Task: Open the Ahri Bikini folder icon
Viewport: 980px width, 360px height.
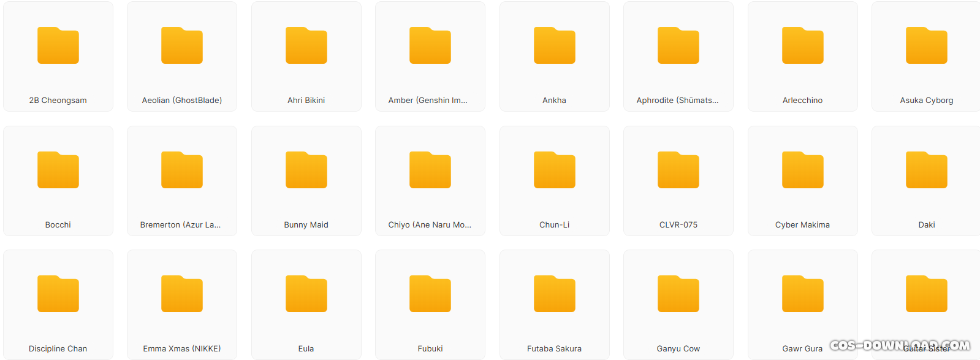Action: click(306, 45)
